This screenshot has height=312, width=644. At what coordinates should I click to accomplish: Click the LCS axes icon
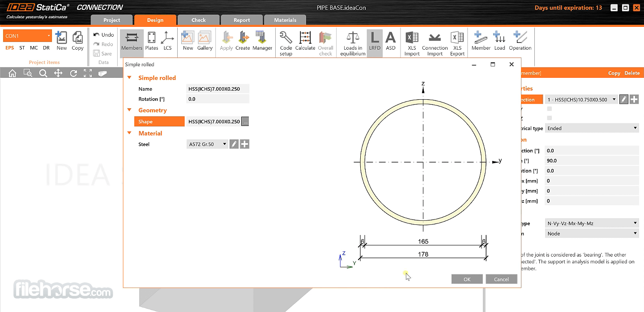[167, 41]
